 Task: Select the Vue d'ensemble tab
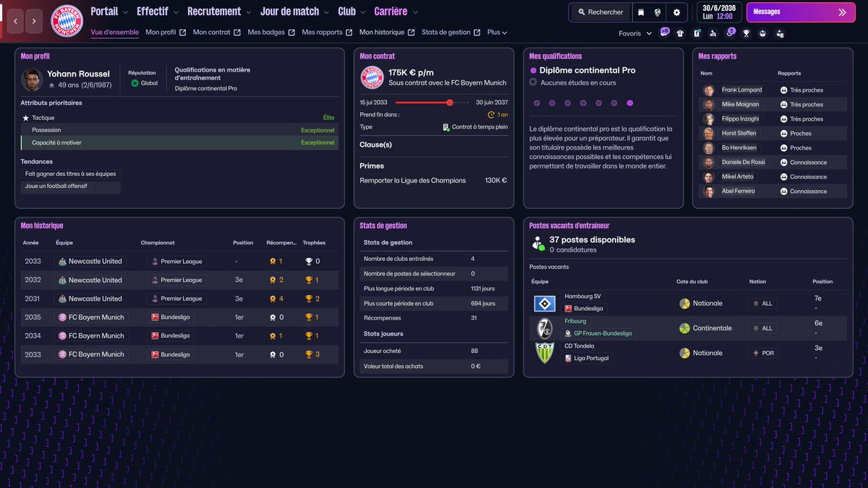(115, 33)
